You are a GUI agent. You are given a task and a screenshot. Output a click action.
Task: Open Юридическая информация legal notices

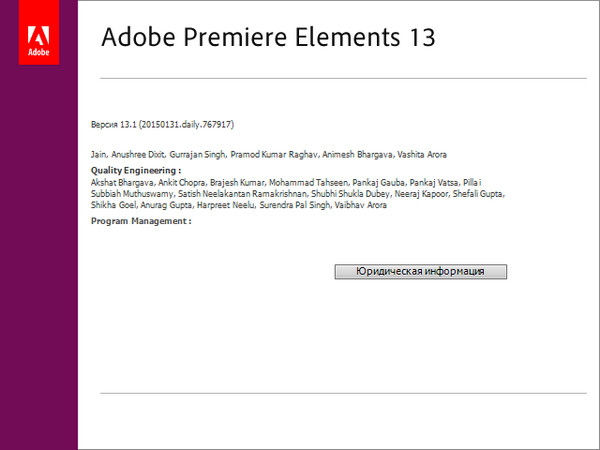point(421,271)
